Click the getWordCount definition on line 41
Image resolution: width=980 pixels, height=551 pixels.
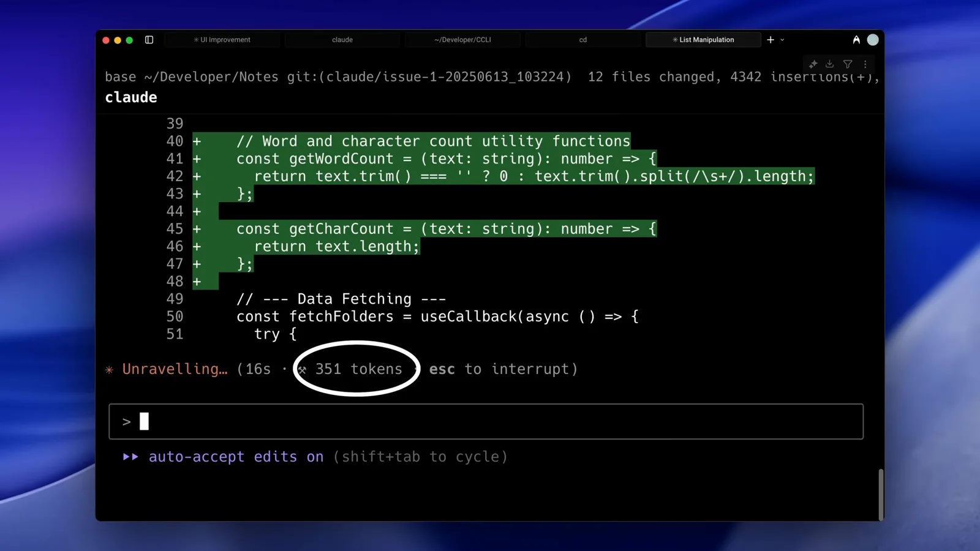(x=446, y=159)
